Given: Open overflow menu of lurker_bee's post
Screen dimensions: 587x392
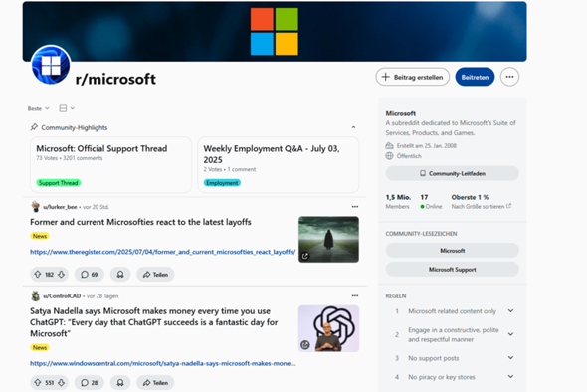Looking at the screenshot, I should (355, 207).
